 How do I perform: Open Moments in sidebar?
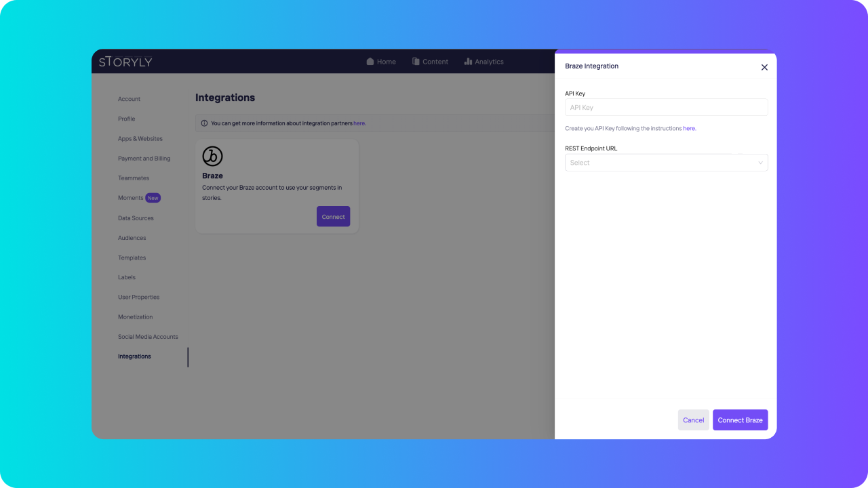(x=130, y=198)
